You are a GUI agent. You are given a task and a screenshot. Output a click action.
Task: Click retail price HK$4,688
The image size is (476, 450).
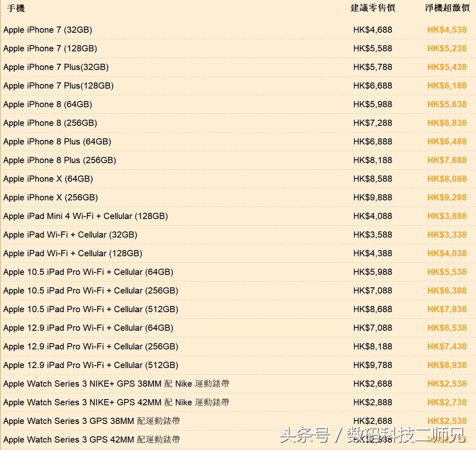tap(372, 30)
